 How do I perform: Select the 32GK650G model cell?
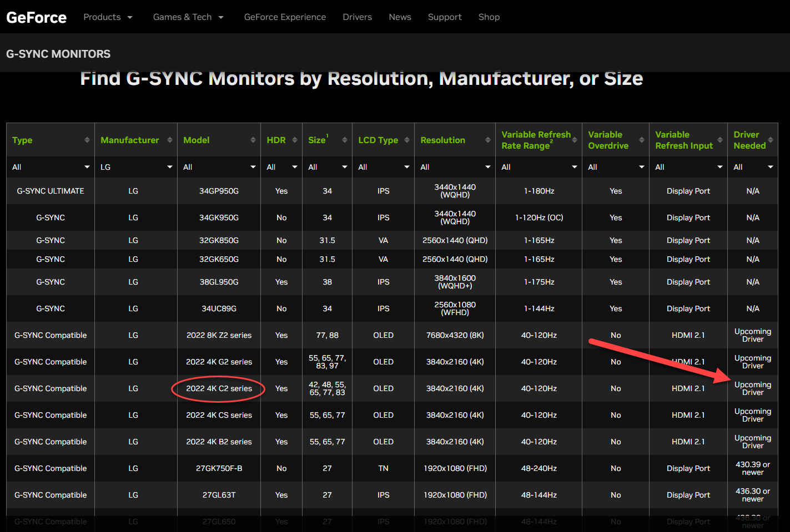pyautogui.click(x=219, y=259)
